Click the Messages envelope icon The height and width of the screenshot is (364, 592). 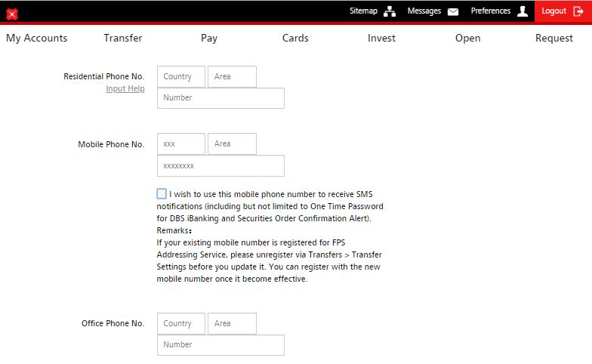453,11
